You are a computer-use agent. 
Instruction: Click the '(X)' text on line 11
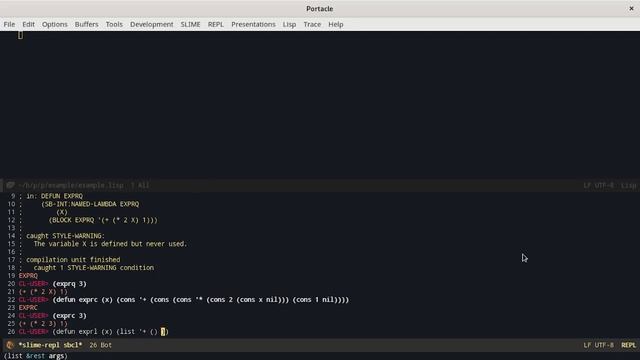tap(62, 212)
